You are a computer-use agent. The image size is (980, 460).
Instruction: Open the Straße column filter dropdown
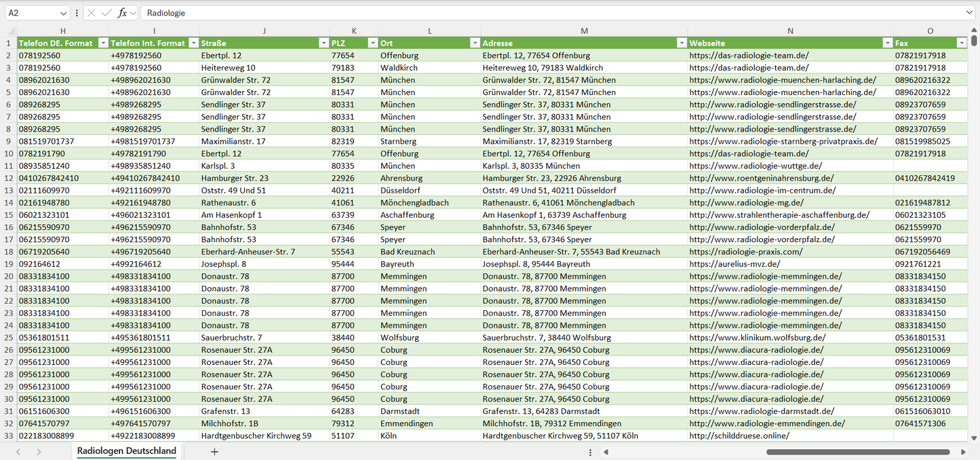[324, 43]
